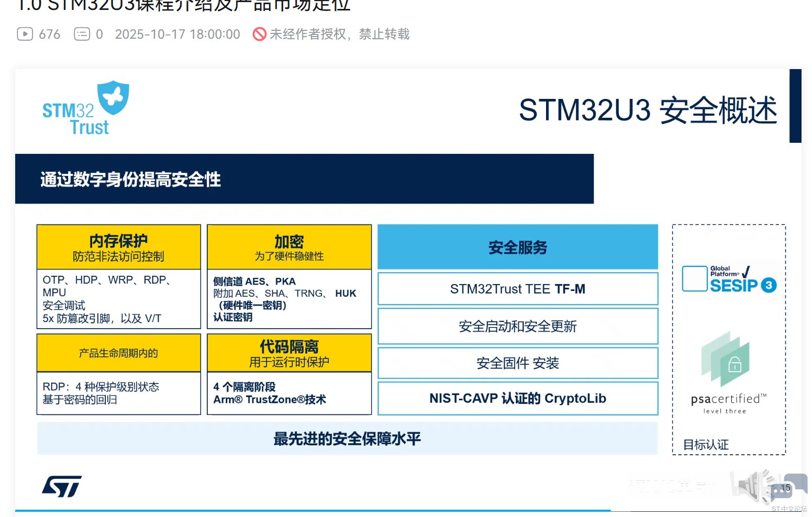Click the line "4 个隔离阶段"
812x517 pixels.
[244, 387]
